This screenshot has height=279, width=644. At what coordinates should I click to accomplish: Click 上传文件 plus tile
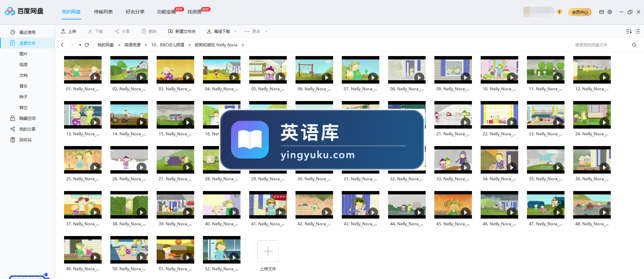[x=268, y=251]
